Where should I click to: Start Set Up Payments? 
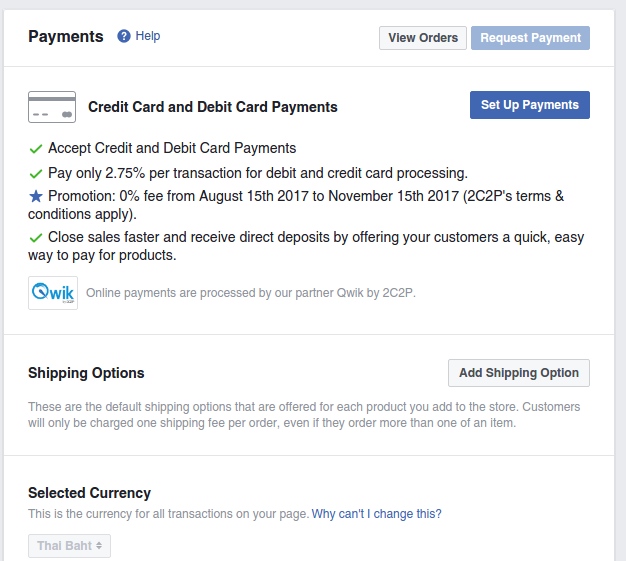point(530,105)
